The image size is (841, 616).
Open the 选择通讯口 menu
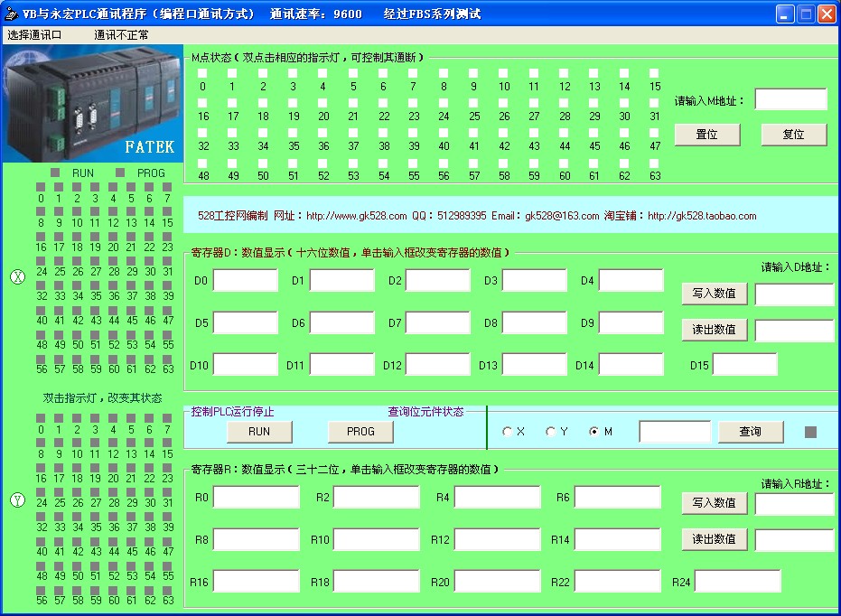(x=35, y=35)
